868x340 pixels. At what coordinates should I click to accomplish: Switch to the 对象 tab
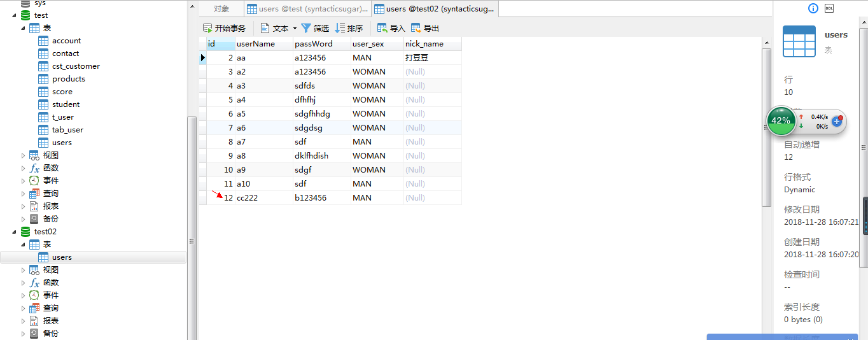221,9
